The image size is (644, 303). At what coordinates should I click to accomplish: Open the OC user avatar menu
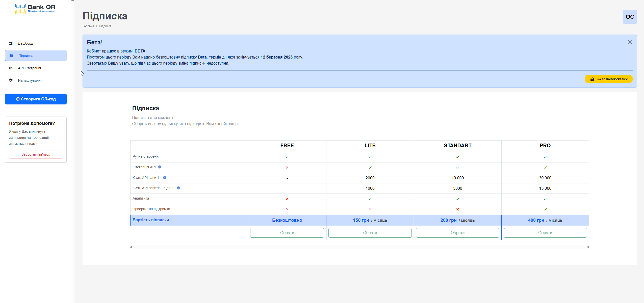[x=630, y=17]
